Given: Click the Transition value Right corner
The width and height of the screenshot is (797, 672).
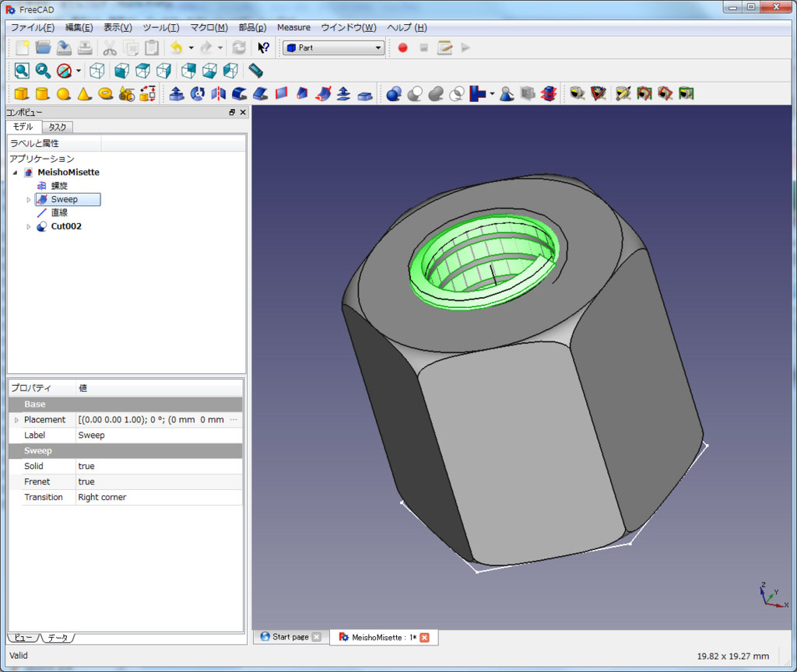Looking at the screenshot, I should coord(159,497).
